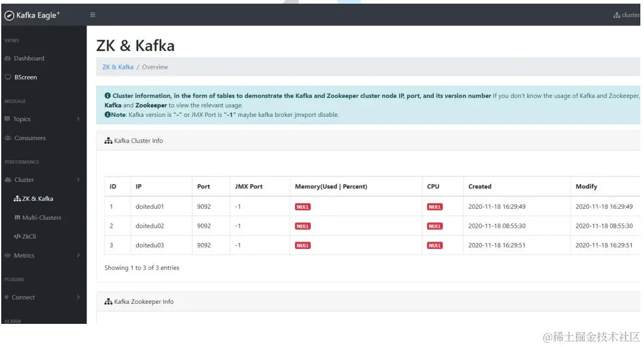Click the info icon before Cluster information
644x347 pixels.
pos(108,96)
